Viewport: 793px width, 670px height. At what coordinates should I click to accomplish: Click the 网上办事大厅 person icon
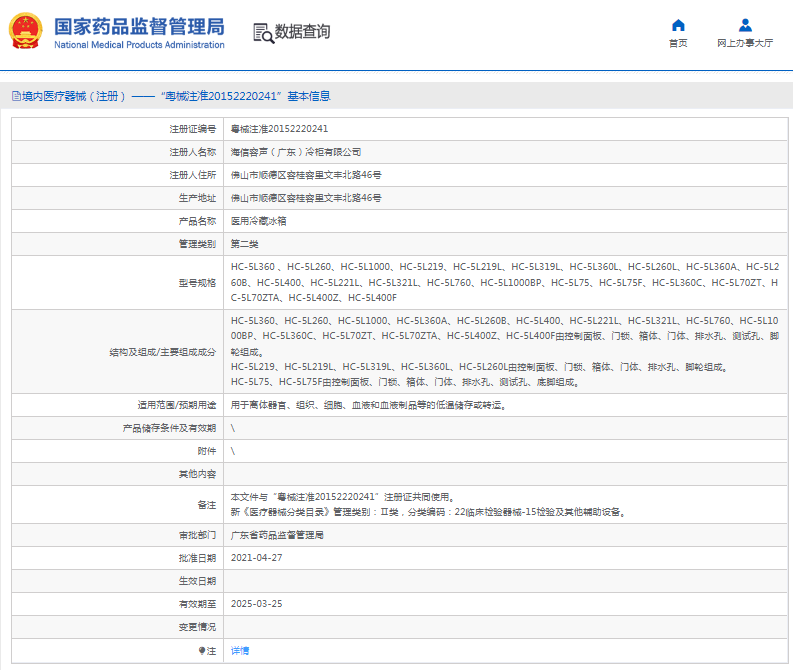coord(745,25)
